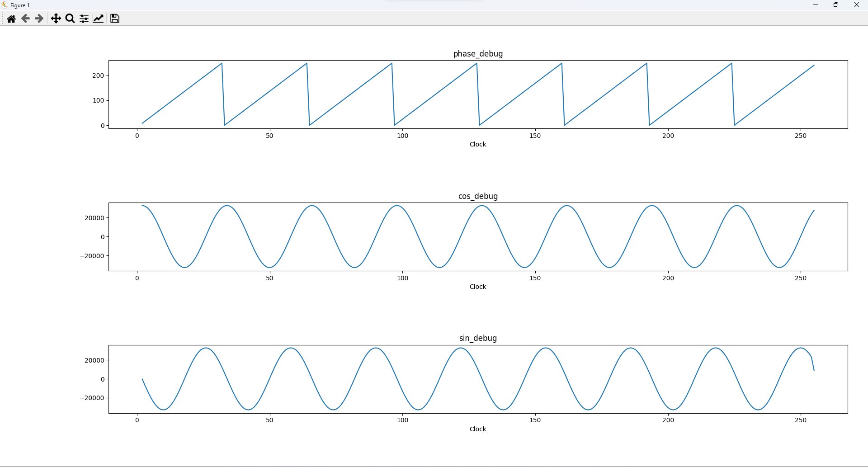Click the cos_debug plot title
This screenshot has height=467, width=868.
pyautogui.click(x=478, y=196)
